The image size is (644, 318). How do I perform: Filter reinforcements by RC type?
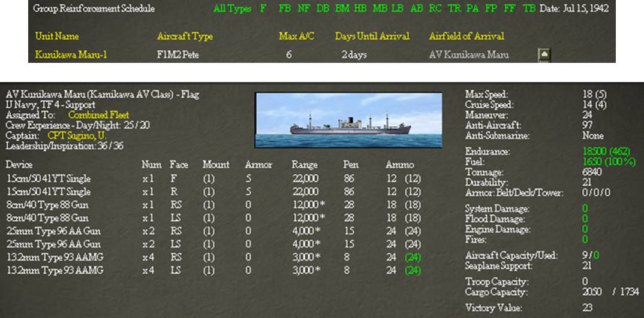tap(435, 8)
